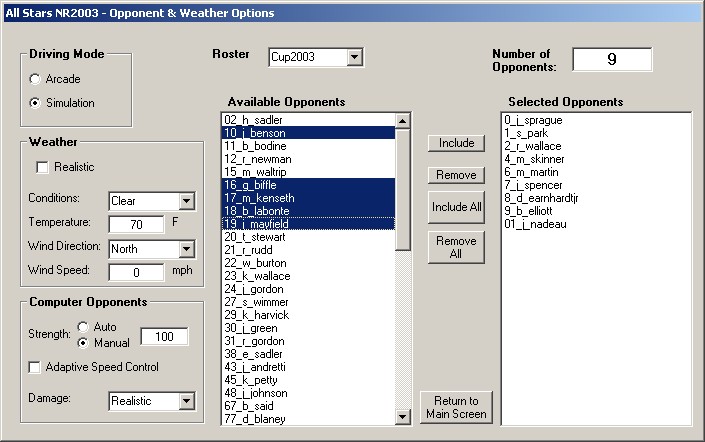Select 27_s_wimmer in Available Opponents
This screenshot has width=705, height=442.
click(x=308, y=302)
